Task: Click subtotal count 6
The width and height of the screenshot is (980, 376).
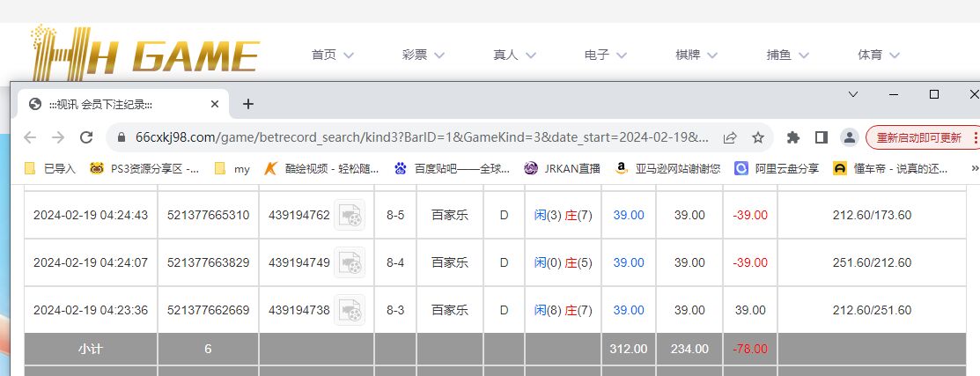Action: click(x=208, y=349)
